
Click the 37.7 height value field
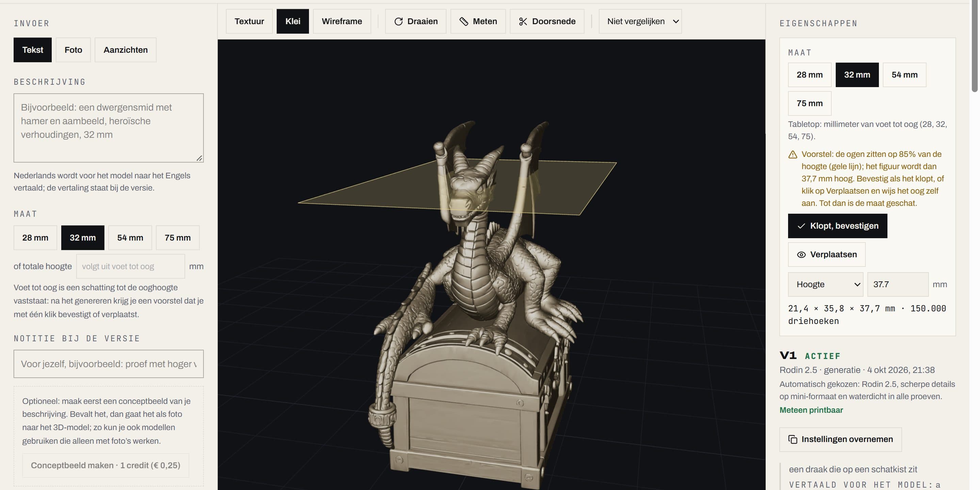click(898, 284)
